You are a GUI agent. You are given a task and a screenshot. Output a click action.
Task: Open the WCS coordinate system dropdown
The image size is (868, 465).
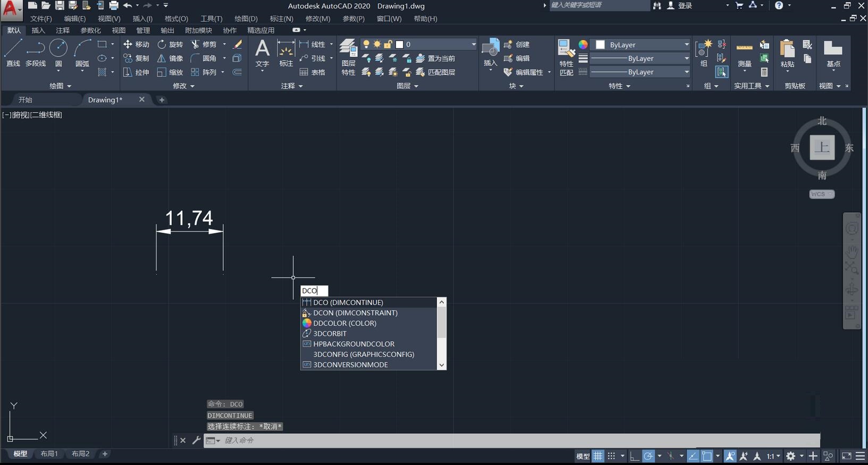click(822, 194)
